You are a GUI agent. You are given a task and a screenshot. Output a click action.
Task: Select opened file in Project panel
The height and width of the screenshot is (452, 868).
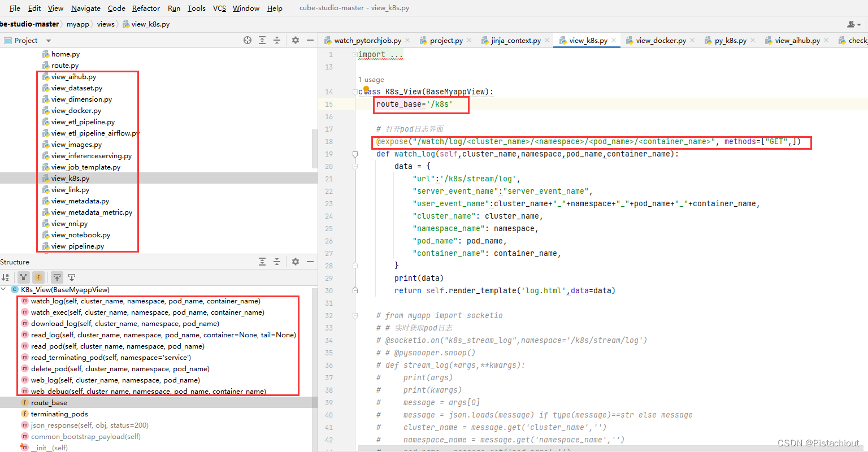[247, 40]
